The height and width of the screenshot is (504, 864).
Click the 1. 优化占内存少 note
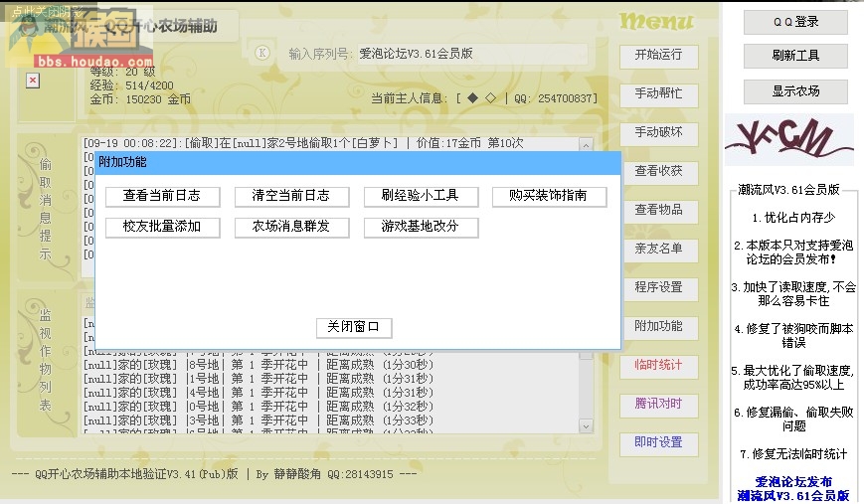click(793, 218)
